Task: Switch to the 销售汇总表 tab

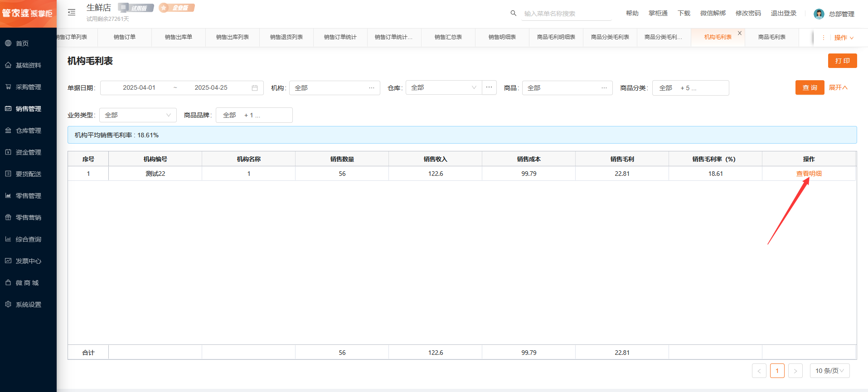Action: (x=448, y=37)
